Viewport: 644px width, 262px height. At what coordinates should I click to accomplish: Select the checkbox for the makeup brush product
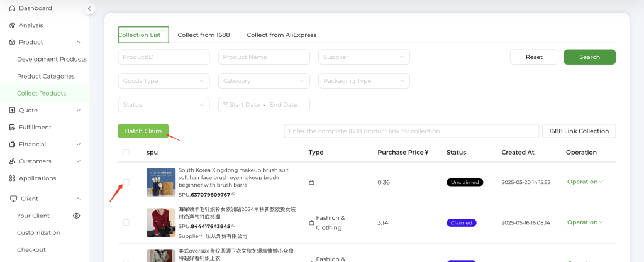126,182
